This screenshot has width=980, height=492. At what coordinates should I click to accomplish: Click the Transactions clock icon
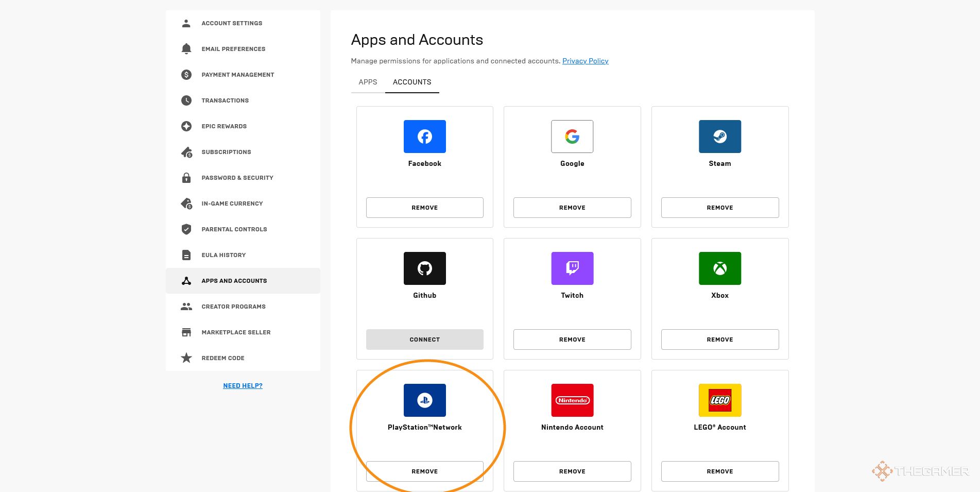pyautogui.click(x=186, y=100)
